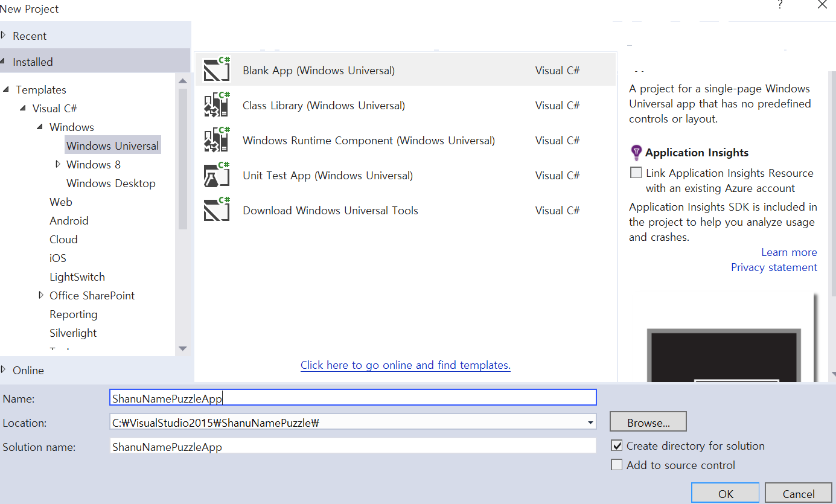This screenshot has height=504, width=836.
Task: Select the Web template category
Action: (61, 202)
